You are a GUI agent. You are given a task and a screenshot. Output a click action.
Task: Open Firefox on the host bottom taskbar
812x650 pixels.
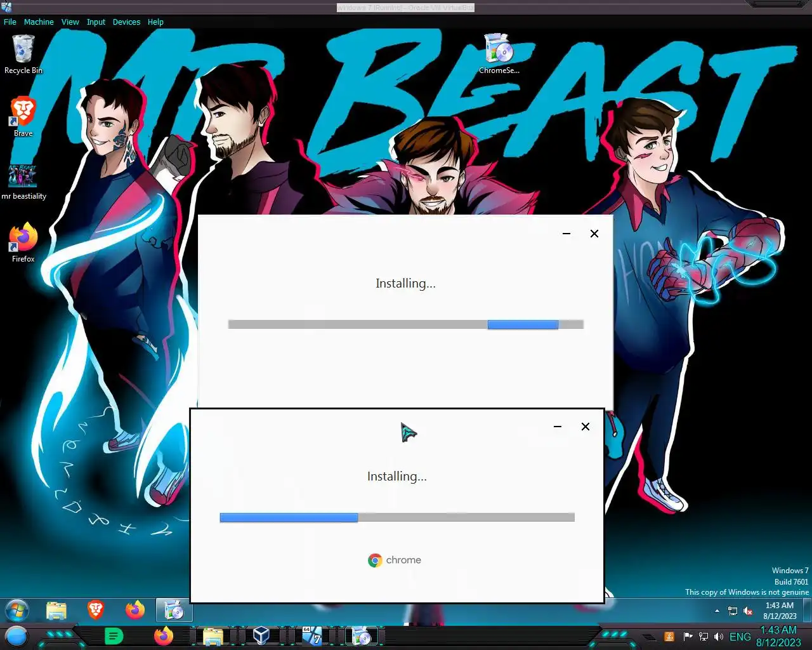tap(164, 636)
